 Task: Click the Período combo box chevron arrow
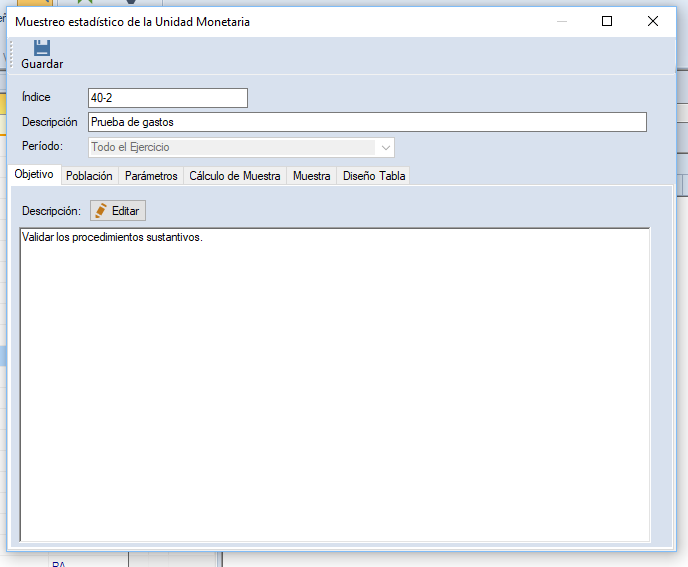point(385,147)
